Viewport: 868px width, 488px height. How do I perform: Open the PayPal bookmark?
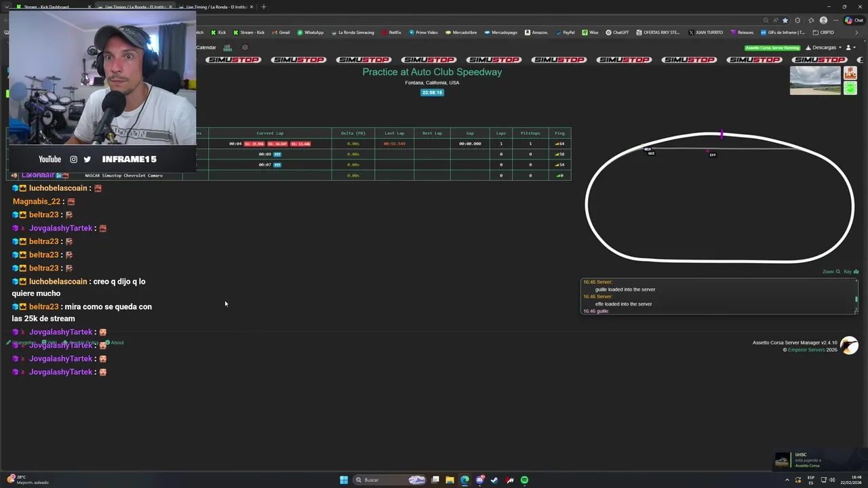(x=565, y=33)
